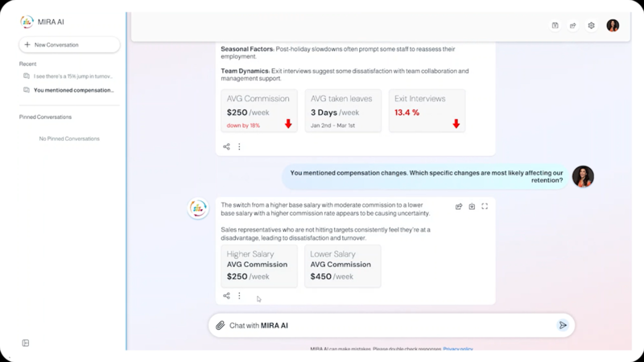This screenshot has height=362, width=644.
Task: Click the export icon on latest response
Action: (x=459, y=207)
